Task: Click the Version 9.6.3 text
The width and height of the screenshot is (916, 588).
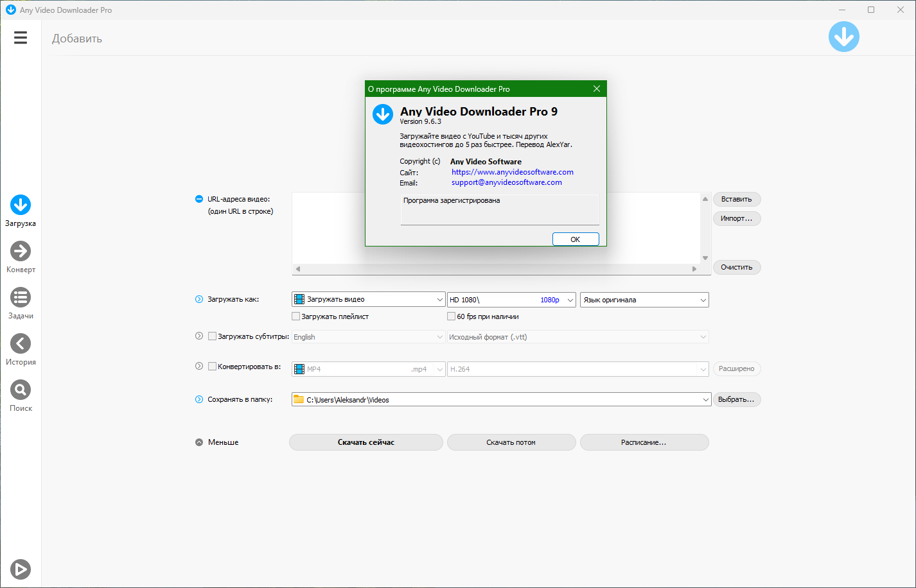Action: [421, 121]
